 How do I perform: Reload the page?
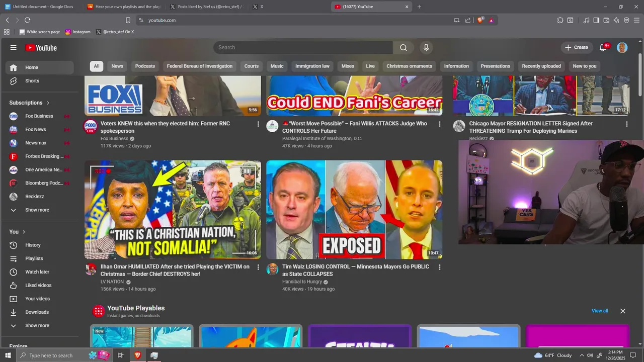click(27, 20)
